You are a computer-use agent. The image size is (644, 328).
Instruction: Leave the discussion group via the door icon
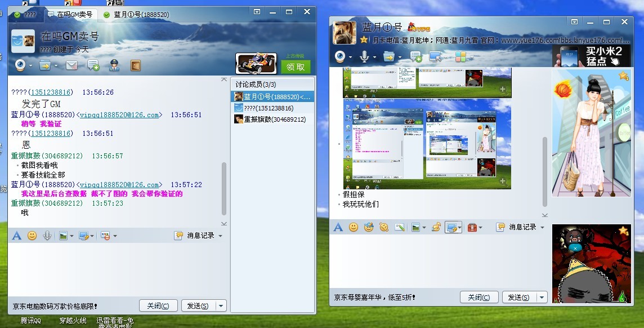pyautogui.click(x=135, y=66)
